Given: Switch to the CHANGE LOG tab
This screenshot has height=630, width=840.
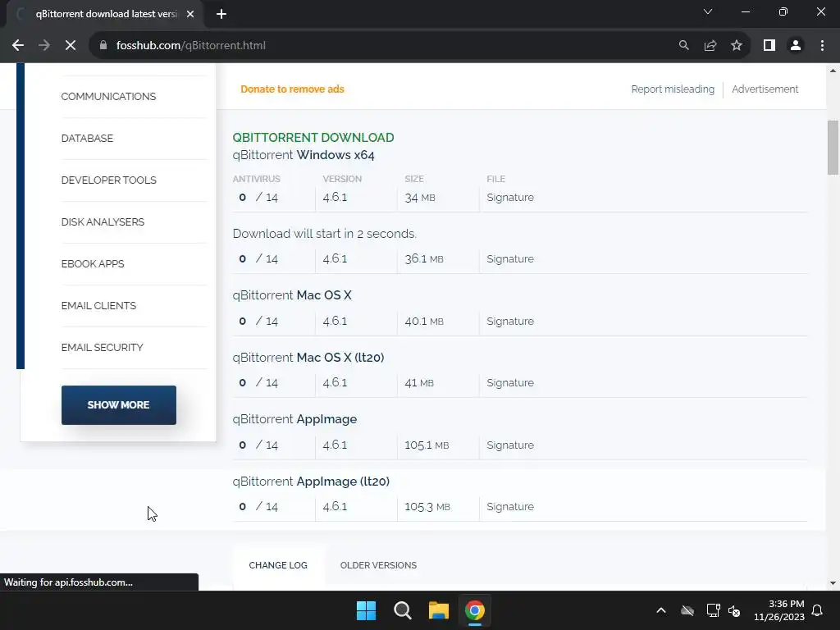Looking at the screenshot, I should pyautogui.click(x=278, y=565).
